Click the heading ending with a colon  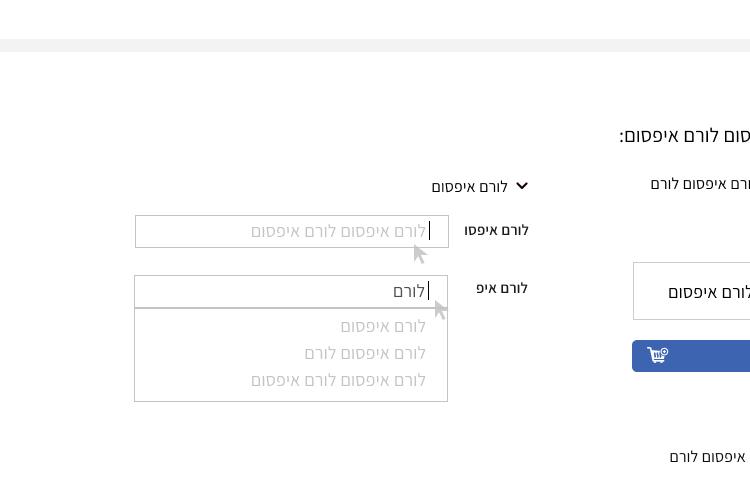pyautogui.click(x=684, y=136)
